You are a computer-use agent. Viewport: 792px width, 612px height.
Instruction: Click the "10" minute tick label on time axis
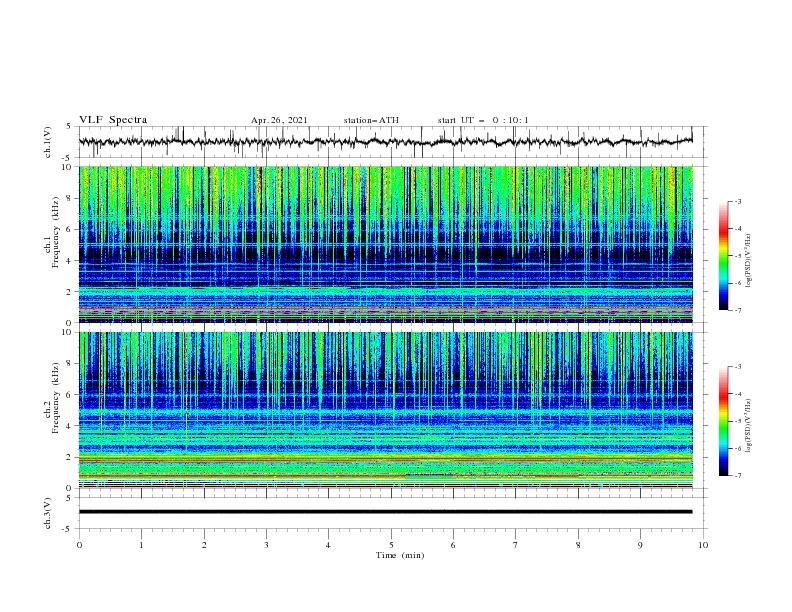[703, 545]
